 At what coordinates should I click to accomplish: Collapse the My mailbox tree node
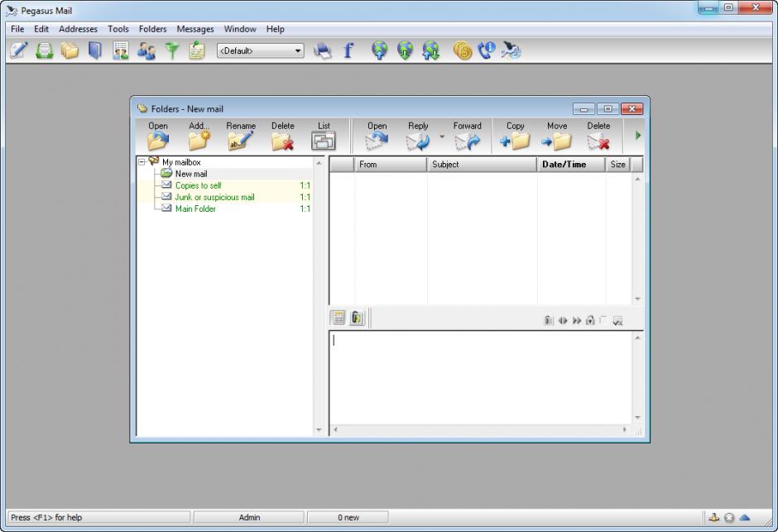142,162
